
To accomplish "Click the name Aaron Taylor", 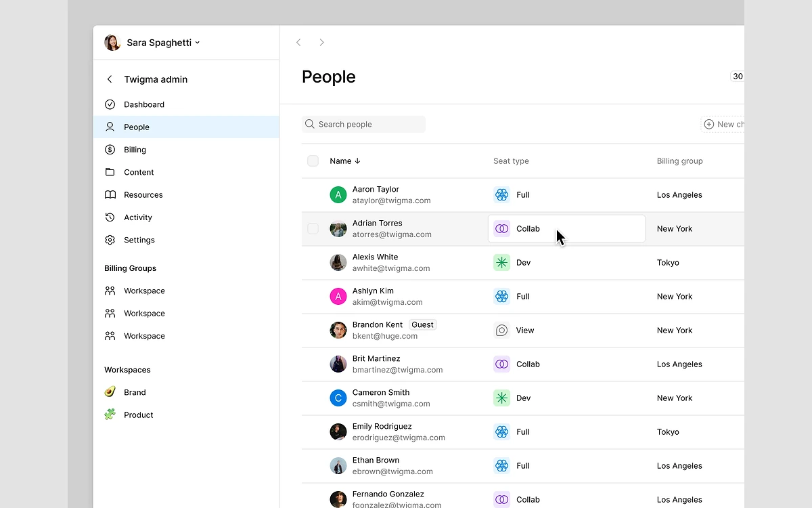I will (x=376, y=189).
